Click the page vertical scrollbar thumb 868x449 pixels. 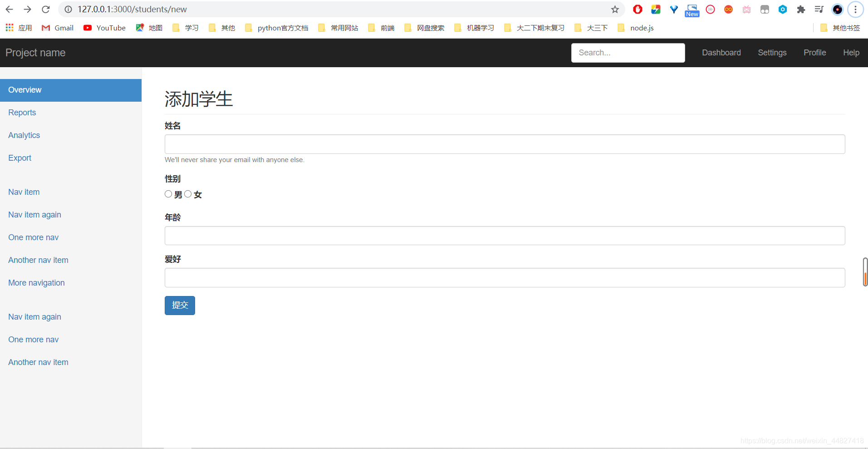tap(865, 272)
